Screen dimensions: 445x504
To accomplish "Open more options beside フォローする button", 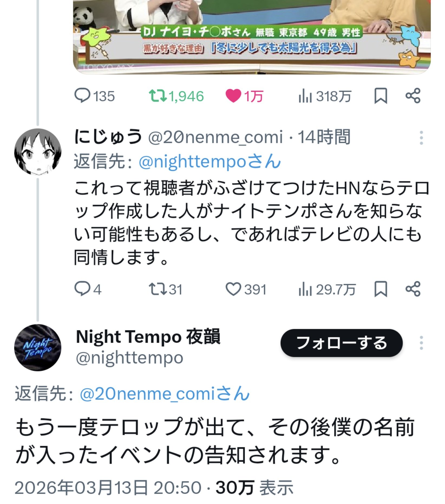I will coord(421,343).
